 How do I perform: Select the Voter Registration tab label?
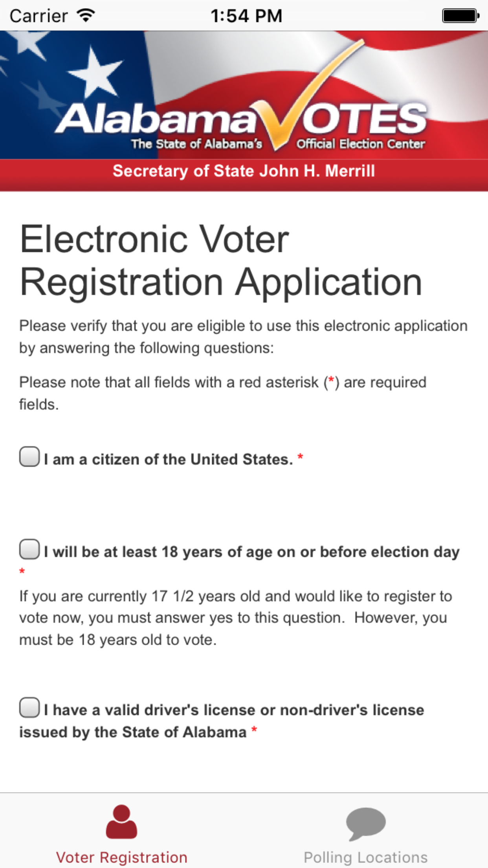(121, 857)
